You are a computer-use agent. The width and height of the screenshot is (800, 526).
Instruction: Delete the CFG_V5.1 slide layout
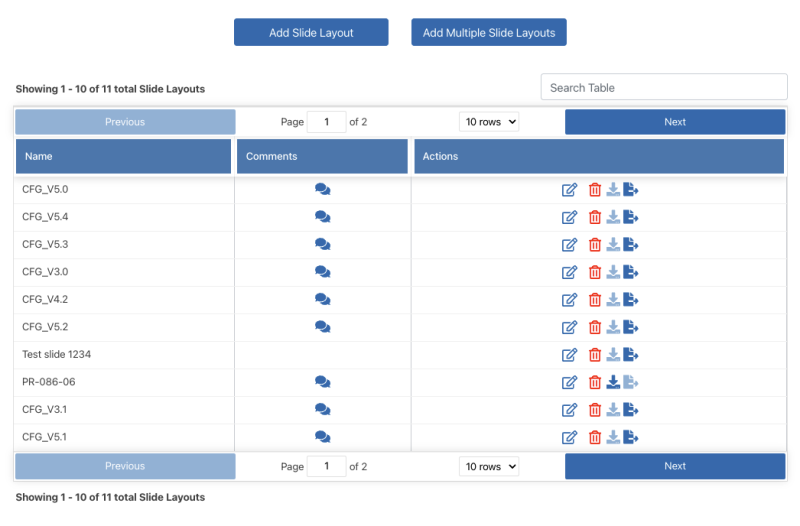[x=595, y=437]
